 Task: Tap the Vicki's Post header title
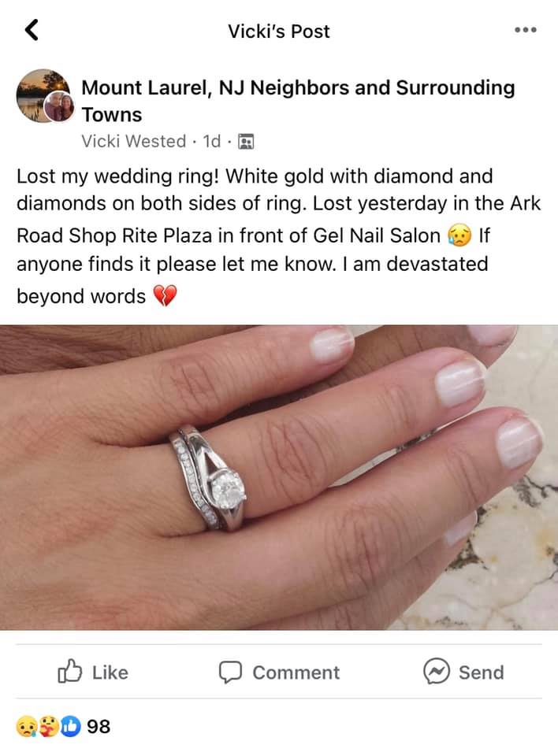(279, 31)
